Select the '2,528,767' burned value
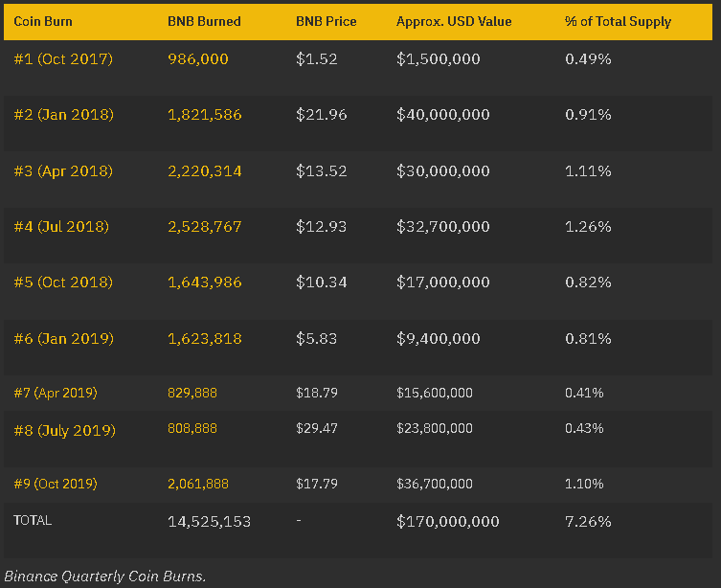721x588 pixels. [x=205, y=227]
